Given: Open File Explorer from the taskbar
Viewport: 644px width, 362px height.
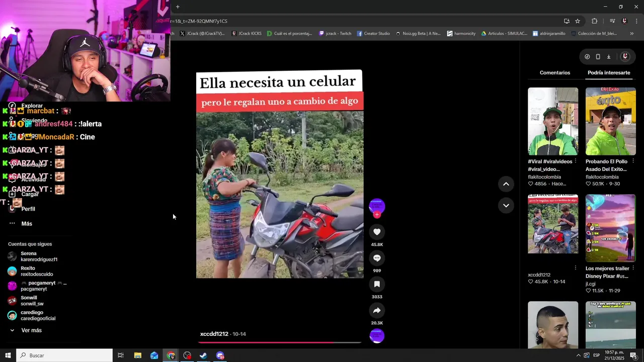Looking at the screenshot, I should click(x=138, y=355).
